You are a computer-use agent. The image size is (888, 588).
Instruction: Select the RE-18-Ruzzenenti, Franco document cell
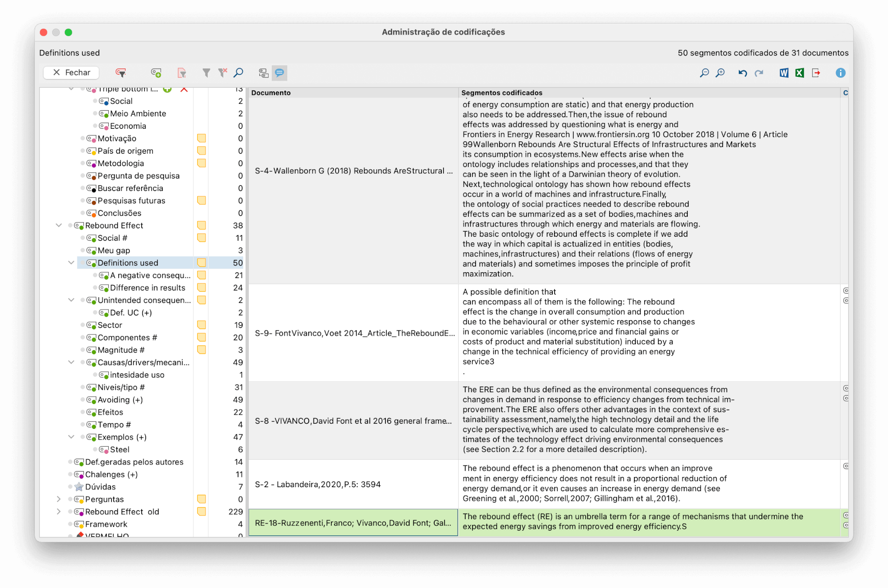[353, 523]
